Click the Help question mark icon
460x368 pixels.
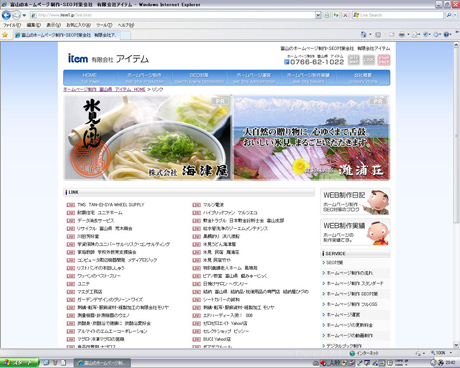coord(446,34)
